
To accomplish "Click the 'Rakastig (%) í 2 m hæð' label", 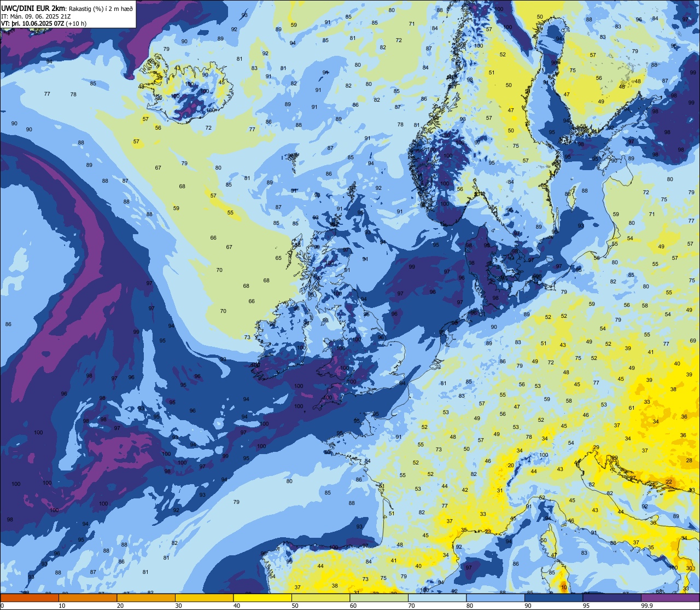I will point(101,8).
